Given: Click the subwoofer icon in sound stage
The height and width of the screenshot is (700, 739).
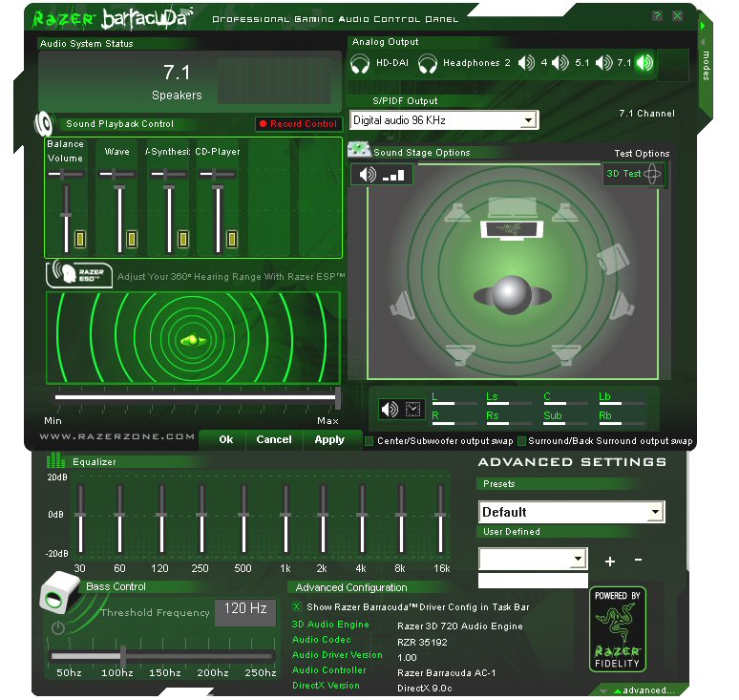Looking at the screenshot, I should pyautogui.click(x=612, y=259).
